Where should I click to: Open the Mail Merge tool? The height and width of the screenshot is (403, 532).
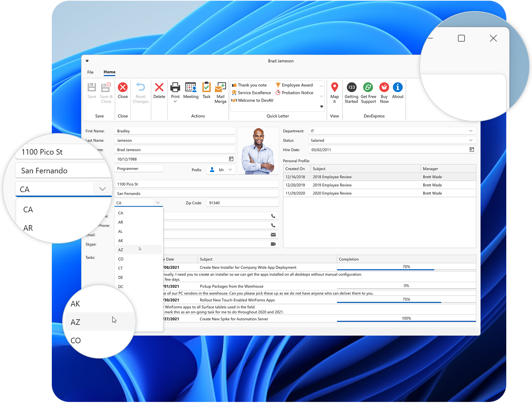(220, 92)
